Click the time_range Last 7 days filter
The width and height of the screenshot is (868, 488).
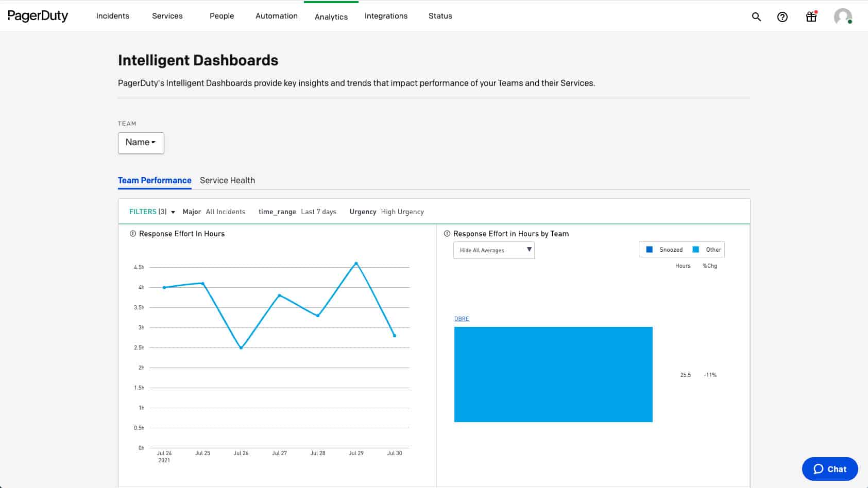[297, 212]
